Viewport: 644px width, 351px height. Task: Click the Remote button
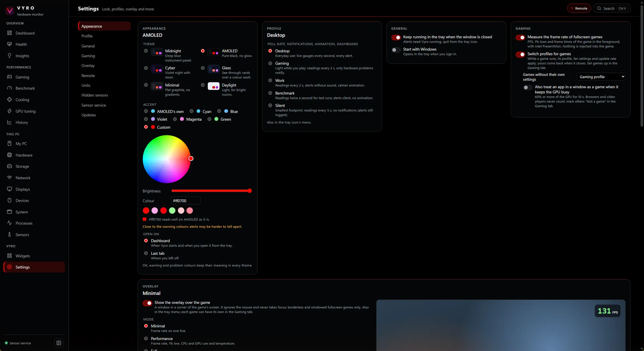tap(579, 8)
